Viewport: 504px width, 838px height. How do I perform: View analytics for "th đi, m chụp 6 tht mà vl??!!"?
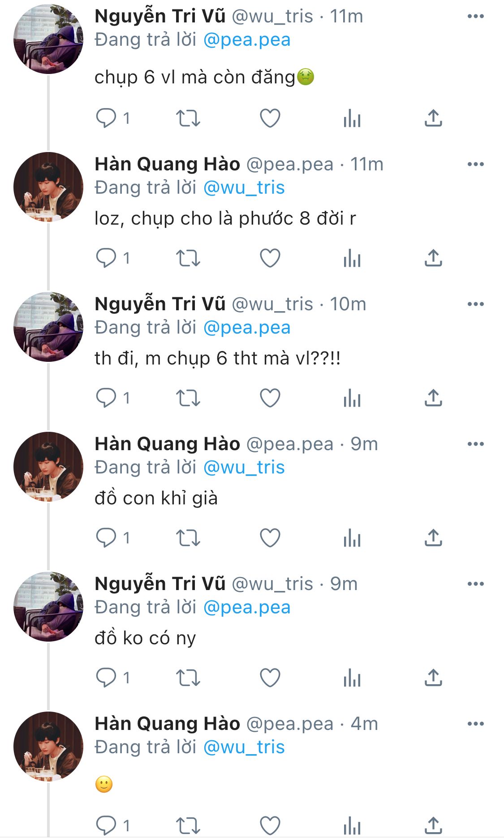pos(352,398)
